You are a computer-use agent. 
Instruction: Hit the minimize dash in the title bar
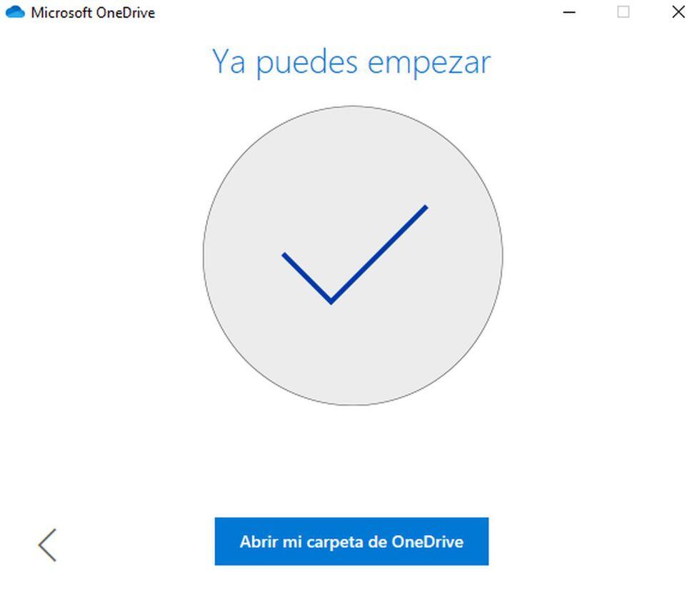pyautogui.click(x=569, y=12)
